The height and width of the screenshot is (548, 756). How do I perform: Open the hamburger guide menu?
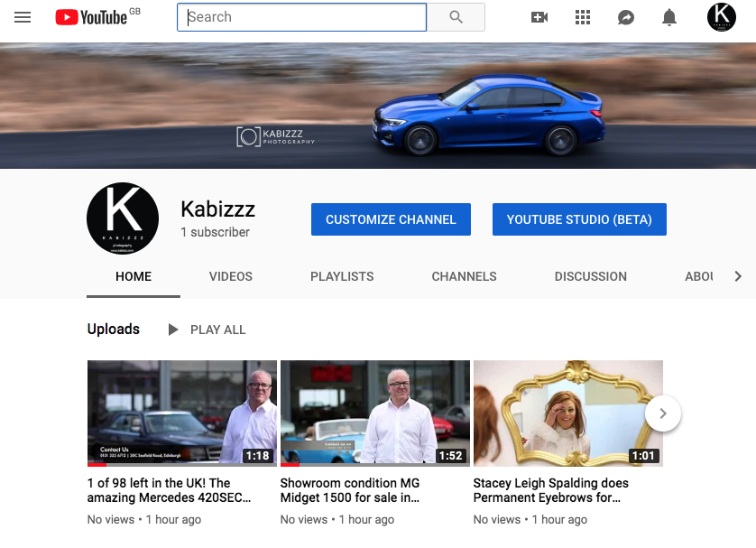tap(23, 17)
